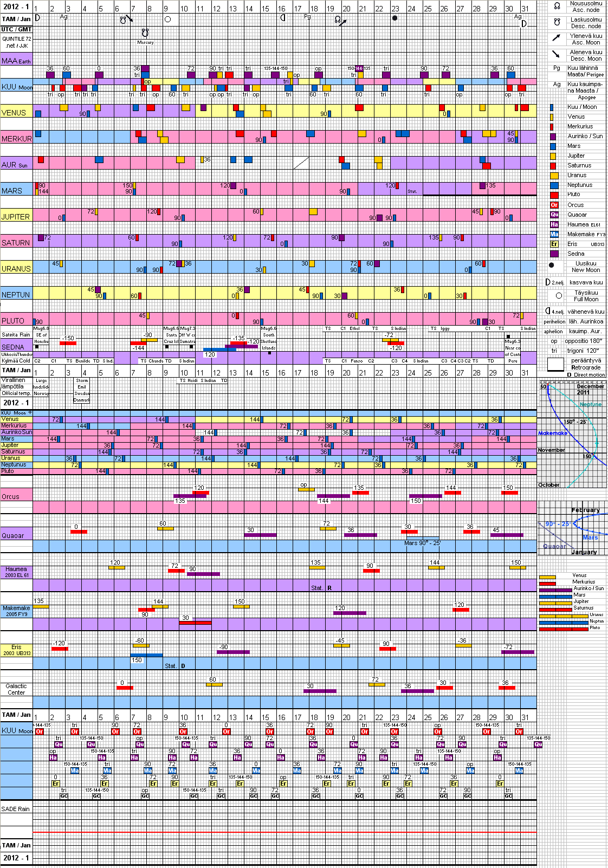Viewport: 608px width, 868px height.
Task: Click the Galactic Center row label
Action: click(x=16, y=689)
